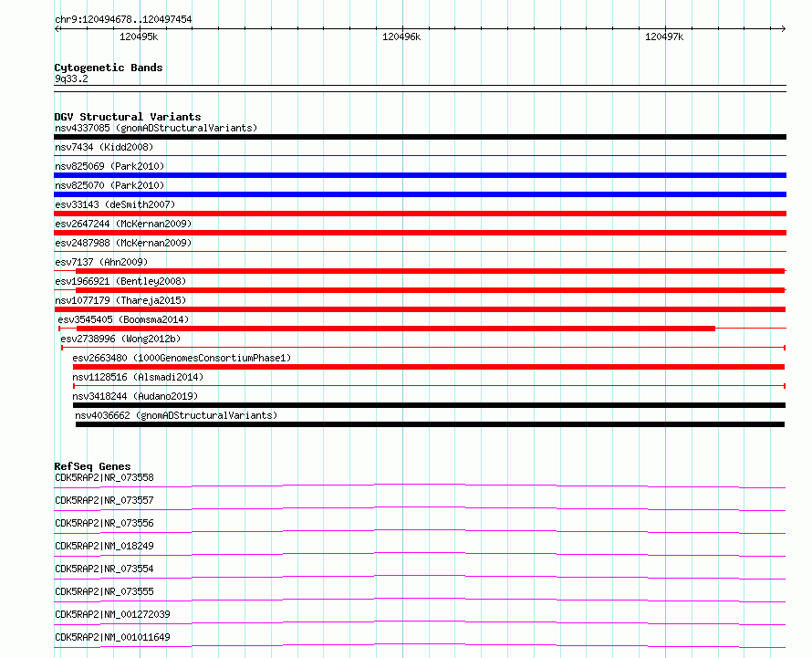Open variant nsv1077179 (Thareja2015) label

[120, 300]
